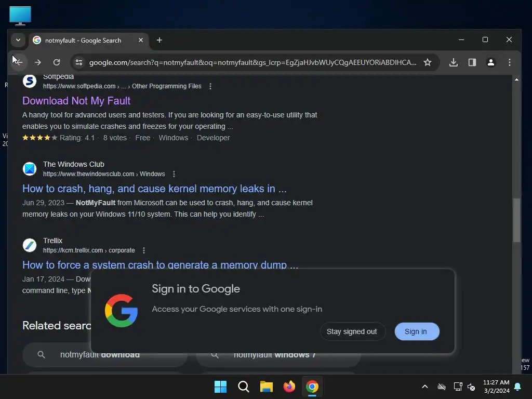Open the network status tray icon
The width and height of the screenshot is (532, 399).
tap(458, 387)
